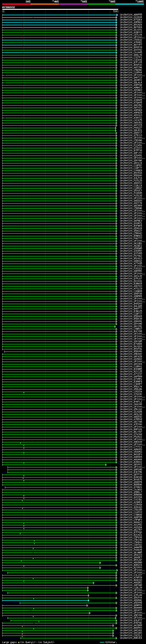Open the UniRef100_P46777 hit
Screen dimensions: 146x644
pos(131,239)
